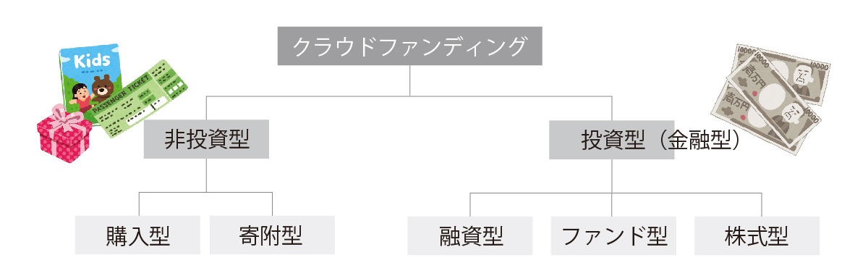
Task: Select the 非投資型 node
Action: pyautogui.click(x=207, y=140)
